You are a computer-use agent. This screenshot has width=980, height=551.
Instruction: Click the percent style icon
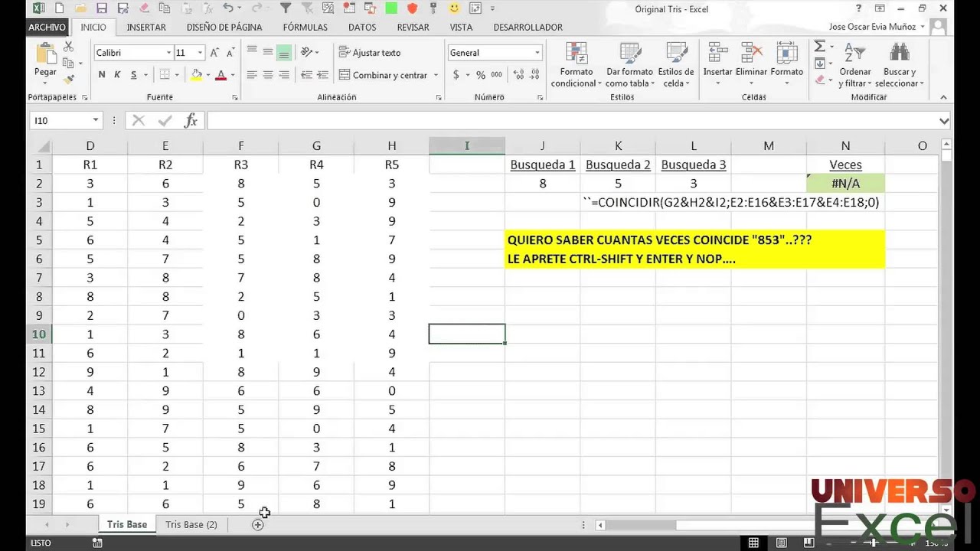click(x=481, y=75)
